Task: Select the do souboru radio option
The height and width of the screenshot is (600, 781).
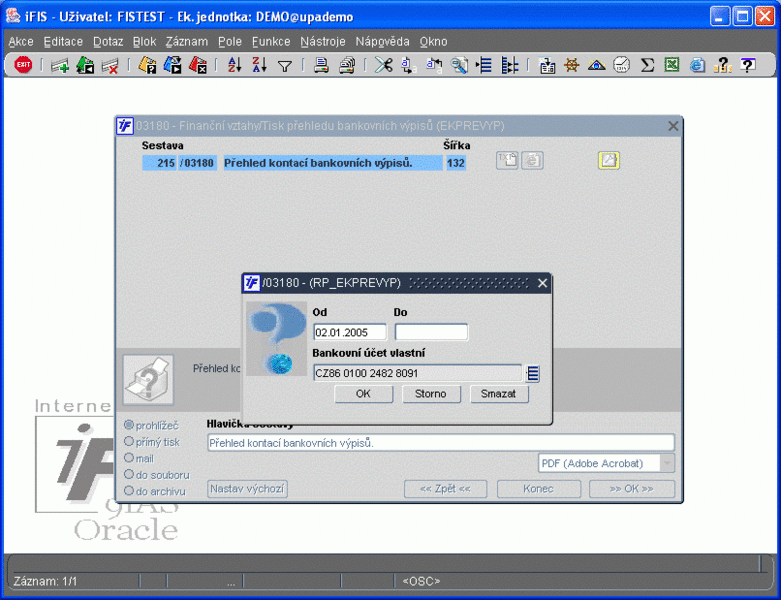Action: click(129, 474)
